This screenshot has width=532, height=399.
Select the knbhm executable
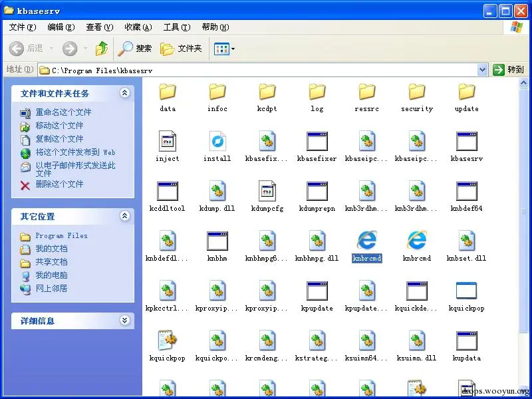217,241
